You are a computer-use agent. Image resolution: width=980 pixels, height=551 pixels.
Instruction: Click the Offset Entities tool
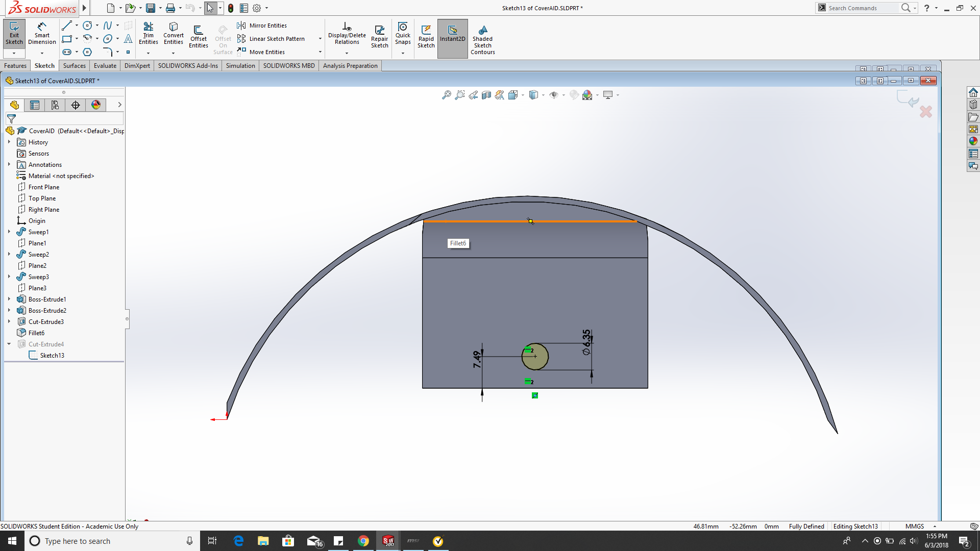click(199, 37)
